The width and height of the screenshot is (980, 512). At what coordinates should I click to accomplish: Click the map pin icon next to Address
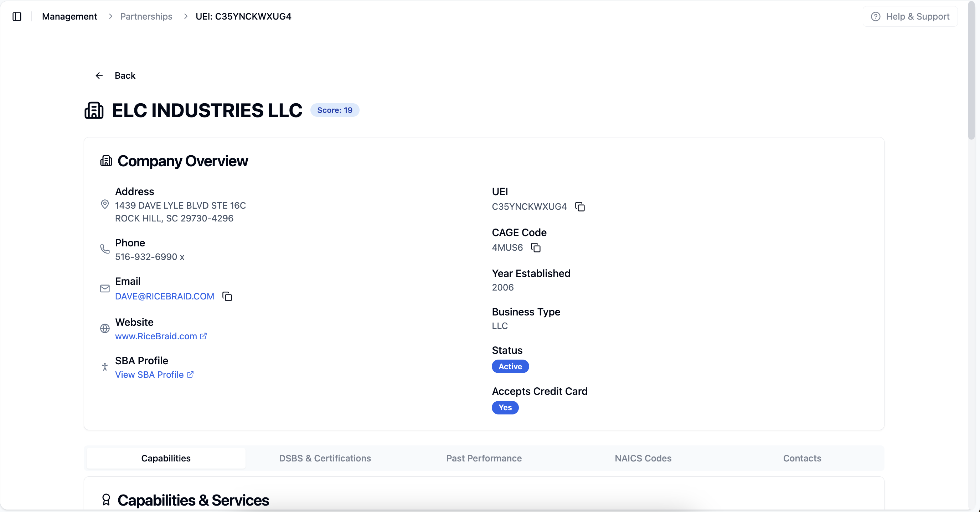tap(105, 204)
